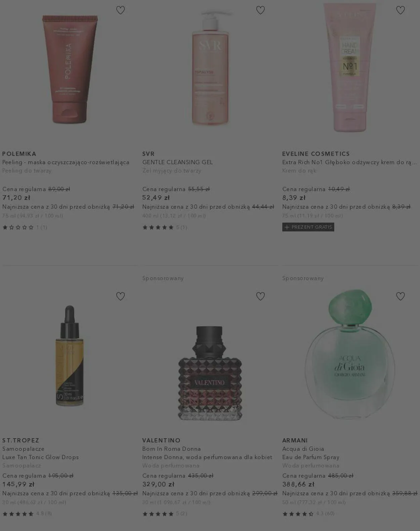Image resolution: width=420 pixels, height=531 pixels.
Task: Open the EVELINE COSMETICS brand name
Action: point(316,154)
